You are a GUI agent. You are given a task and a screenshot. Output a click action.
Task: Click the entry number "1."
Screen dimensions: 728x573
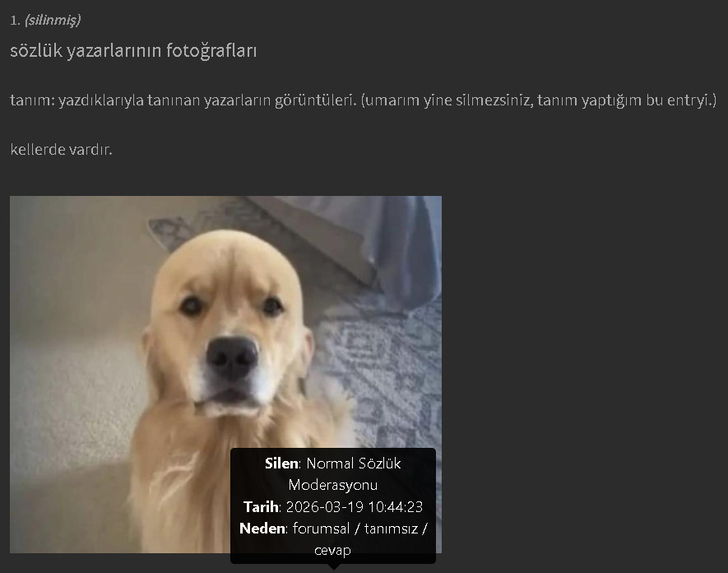click(x=15, y=21)
